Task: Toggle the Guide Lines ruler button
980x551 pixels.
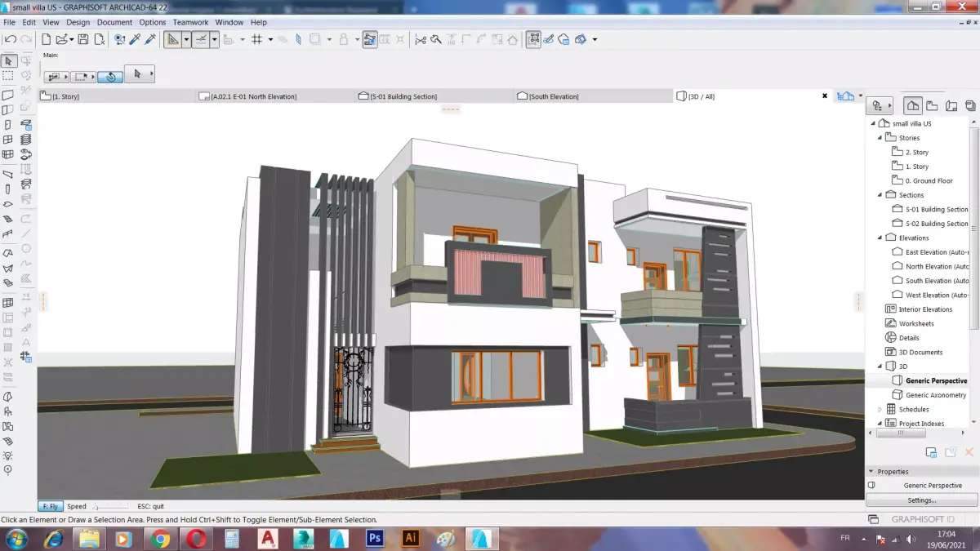Action: point(173,39)
